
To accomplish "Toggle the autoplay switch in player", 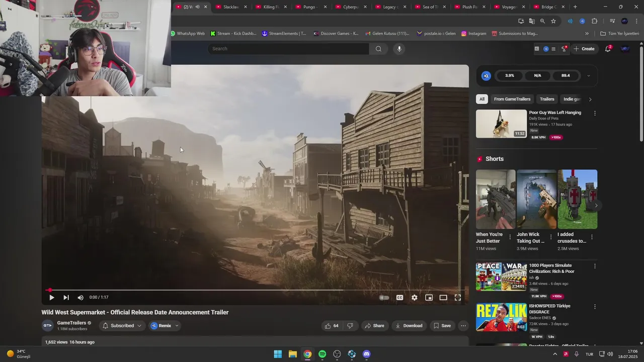I will click(384, 298).
